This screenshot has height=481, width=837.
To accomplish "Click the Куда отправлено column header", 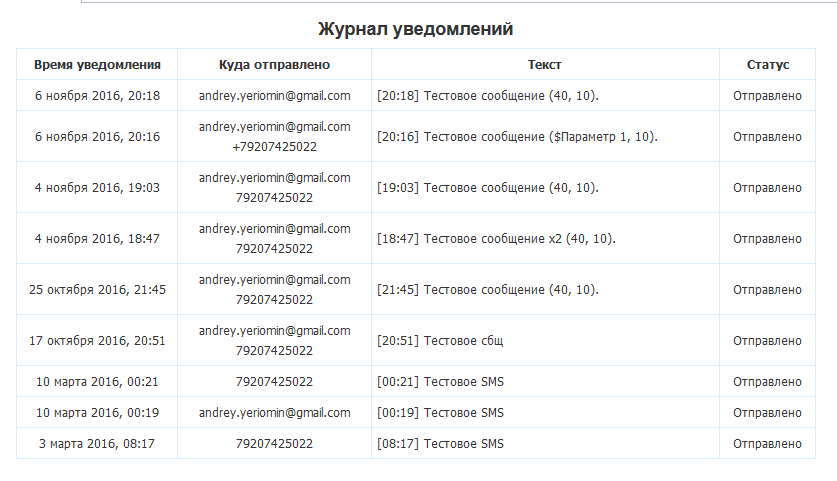I will [274, 65].
